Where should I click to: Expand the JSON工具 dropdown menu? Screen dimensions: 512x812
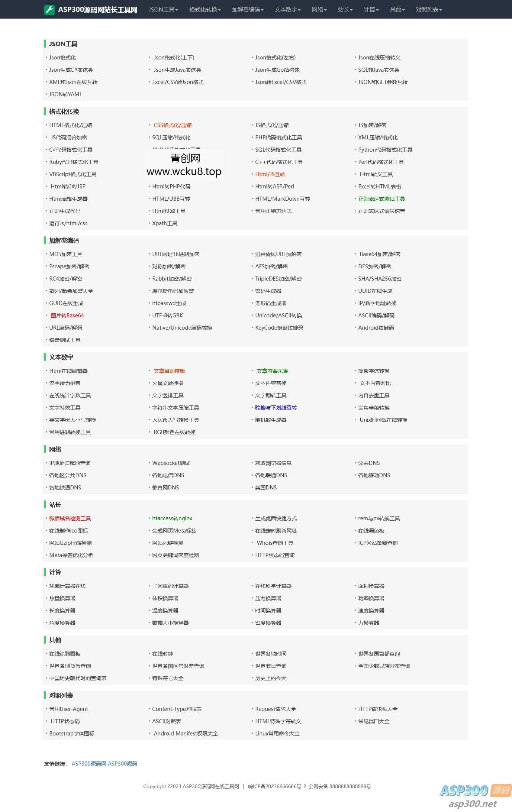(163, 10)
